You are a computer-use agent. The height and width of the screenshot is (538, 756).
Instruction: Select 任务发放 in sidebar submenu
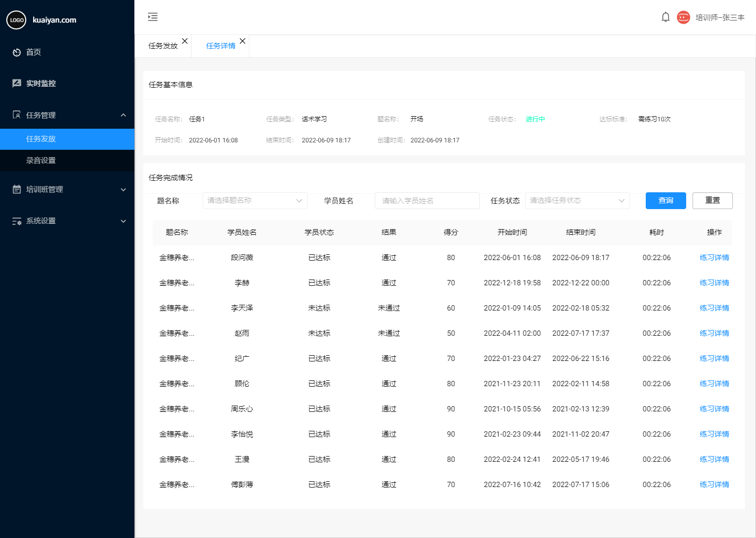coord(67,139)
